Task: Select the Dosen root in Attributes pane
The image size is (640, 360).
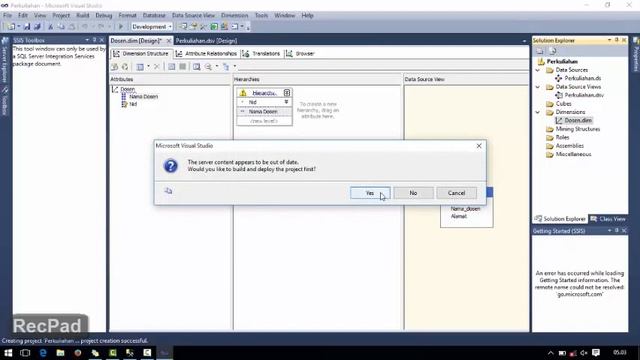Action: point(127,89)
